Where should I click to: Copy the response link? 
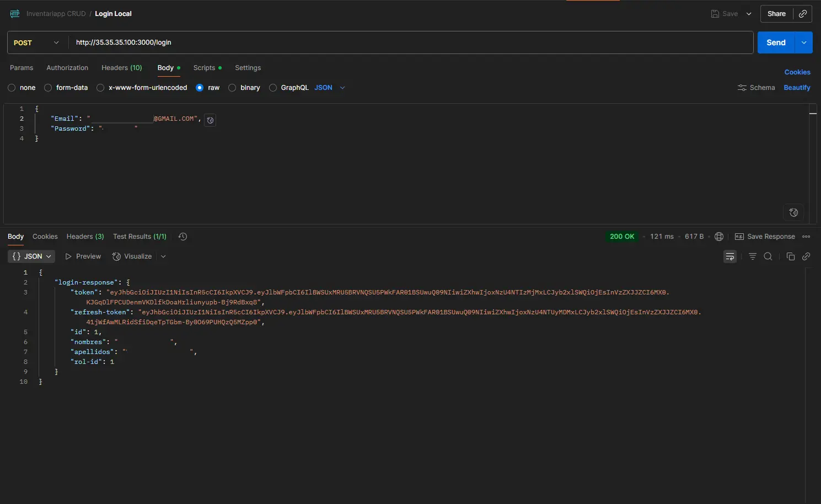807,256
